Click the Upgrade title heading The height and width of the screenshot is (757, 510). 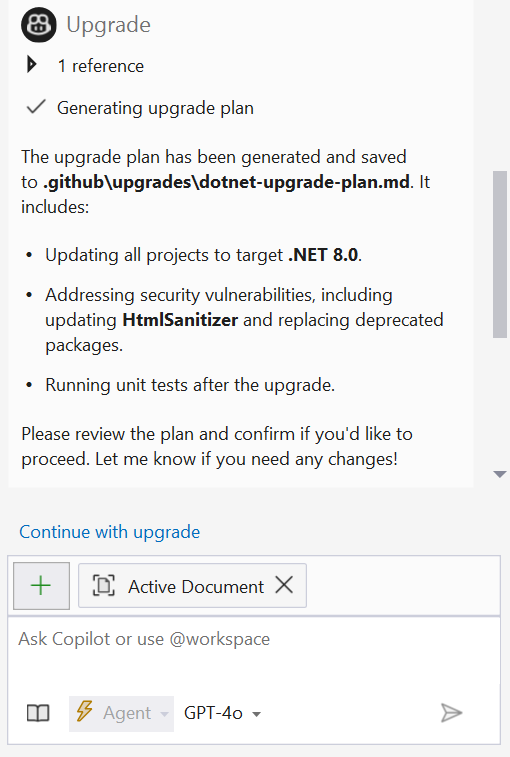(x=109, y=25)
